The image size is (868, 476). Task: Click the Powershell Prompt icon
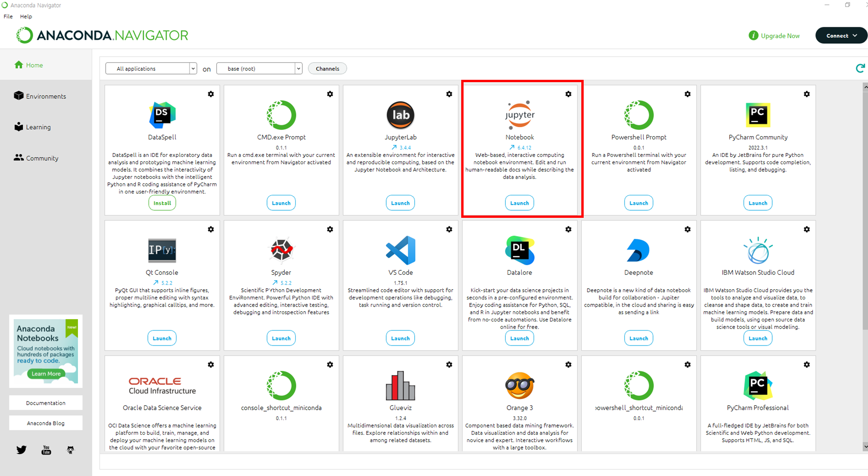coord(639,115)
